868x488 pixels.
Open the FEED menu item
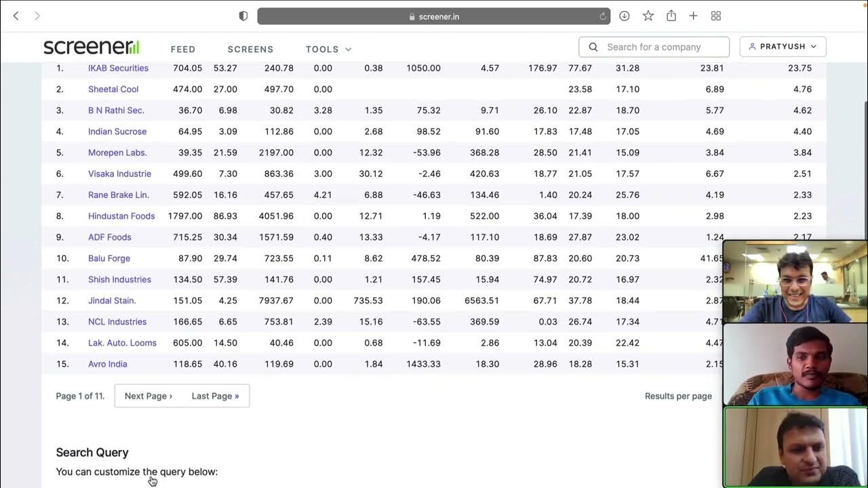click(183, 49)
